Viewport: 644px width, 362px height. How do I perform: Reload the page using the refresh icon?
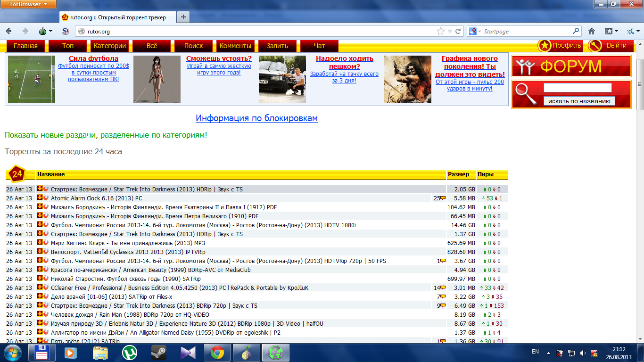[x=458, y=32]
